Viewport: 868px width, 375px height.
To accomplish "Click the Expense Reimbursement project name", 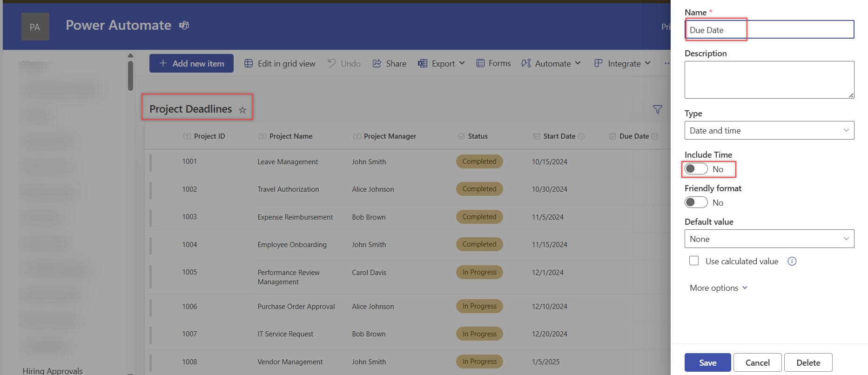I will click(x=295, y=217).
